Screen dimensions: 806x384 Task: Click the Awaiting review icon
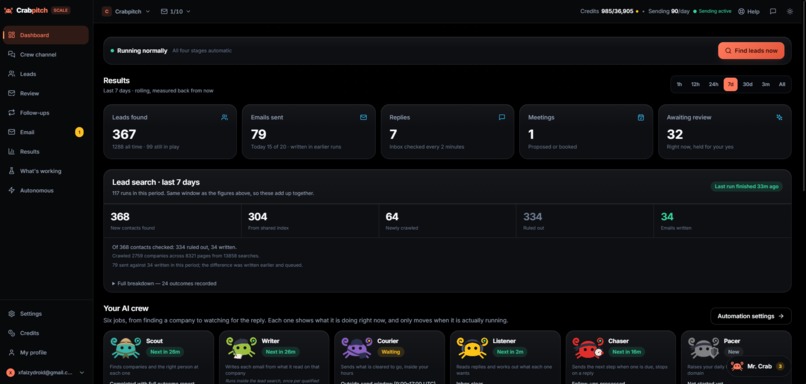[x=779, y=117]
